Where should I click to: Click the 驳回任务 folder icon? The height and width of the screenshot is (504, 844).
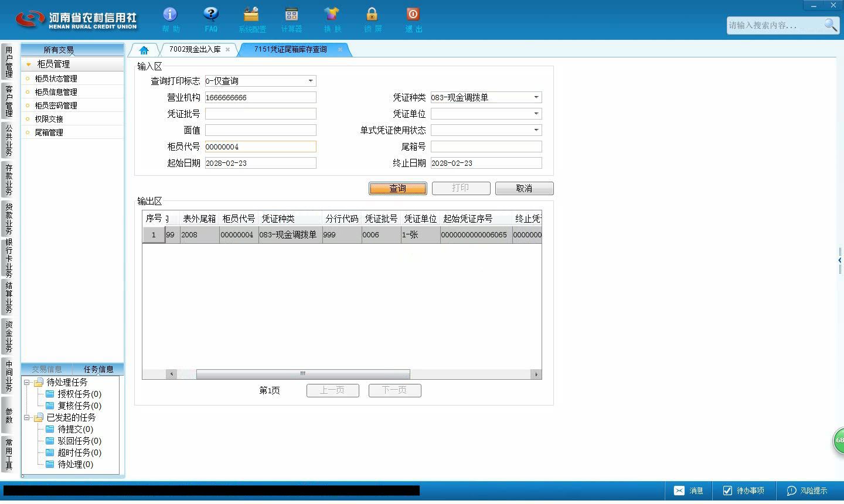[x=50, y=441]
